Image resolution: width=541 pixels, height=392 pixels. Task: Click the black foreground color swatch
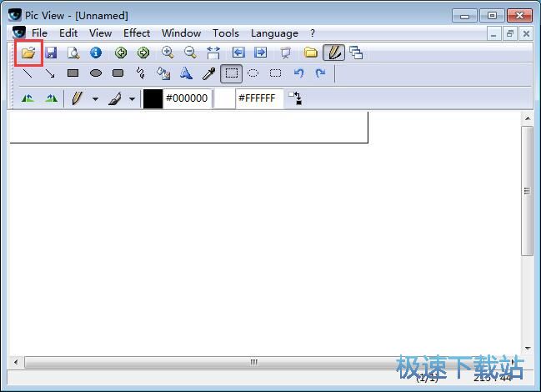click(x=153, y=98)
